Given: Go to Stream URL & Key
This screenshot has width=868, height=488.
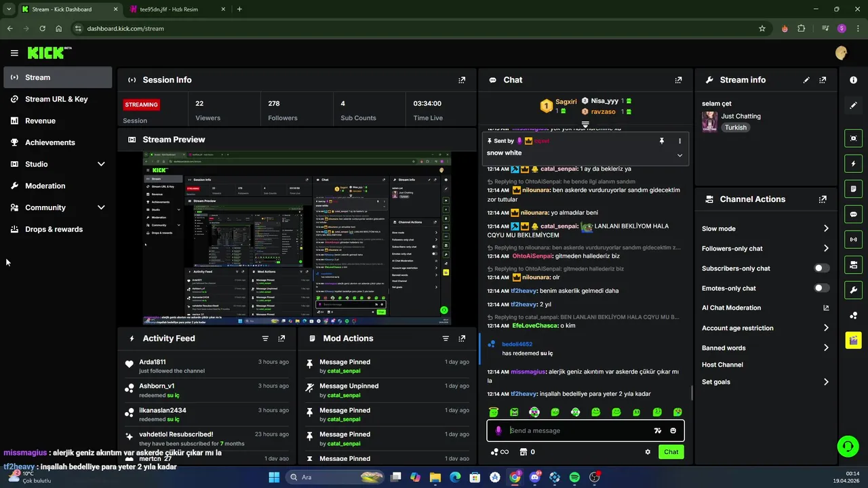Looking at the screenshot, I should [58, 99].
